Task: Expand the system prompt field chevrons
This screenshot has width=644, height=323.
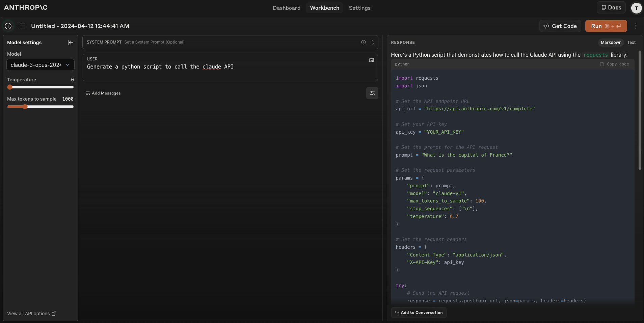Action: pos(373,42)
